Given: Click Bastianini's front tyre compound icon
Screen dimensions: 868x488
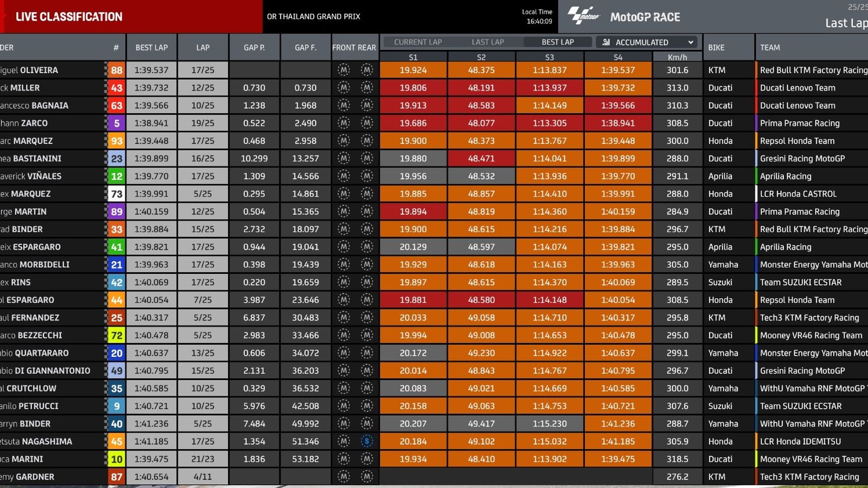Looking at the screenshot, I should click(343, 158).
